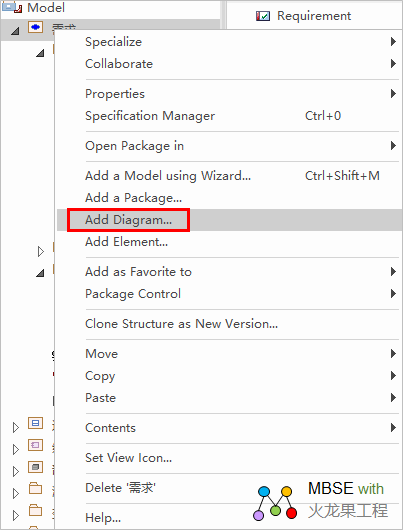Collapse the selected package tree node

click(x=15, y=31)
